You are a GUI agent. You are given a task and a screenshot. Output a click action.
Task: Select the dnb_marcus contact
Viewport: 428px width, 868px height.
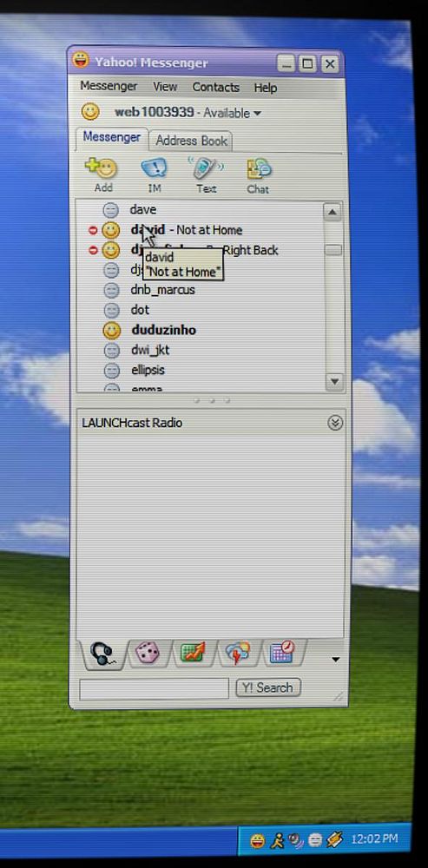point(163,290)
